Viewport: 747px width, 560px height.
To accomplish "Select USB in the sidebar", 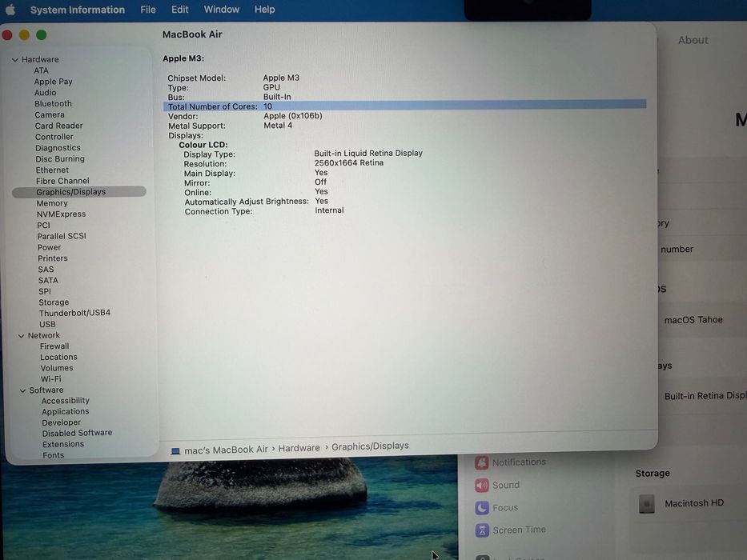I will (47, 324).
